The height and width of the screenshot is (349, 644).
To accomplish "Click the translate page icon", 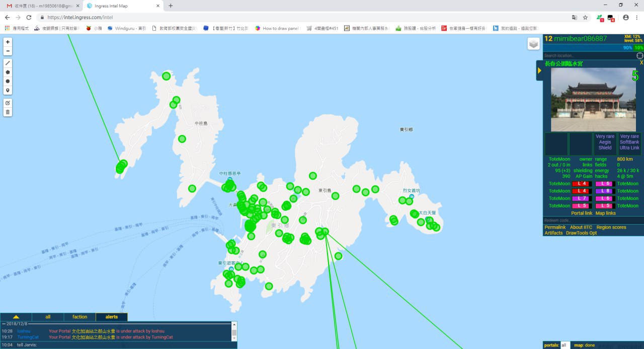I will 574,17.
